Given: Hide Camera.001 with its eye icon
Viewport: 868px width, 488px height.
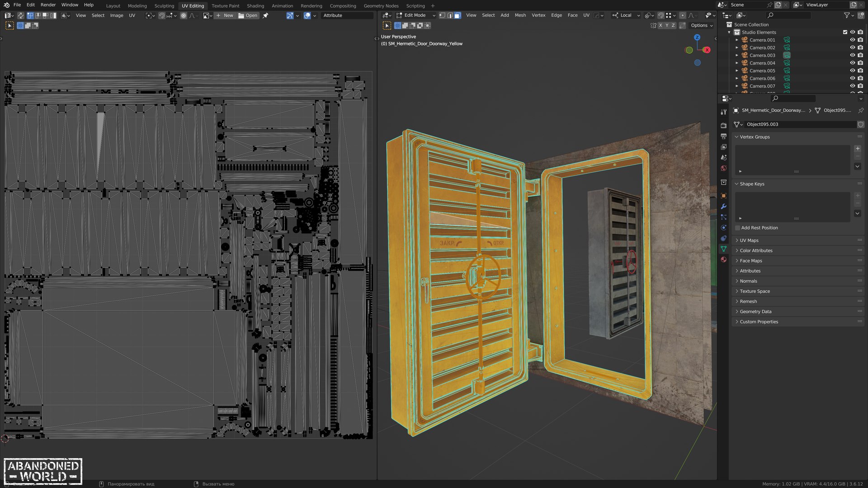Looking at the screenshot, I should click(852, 40).
